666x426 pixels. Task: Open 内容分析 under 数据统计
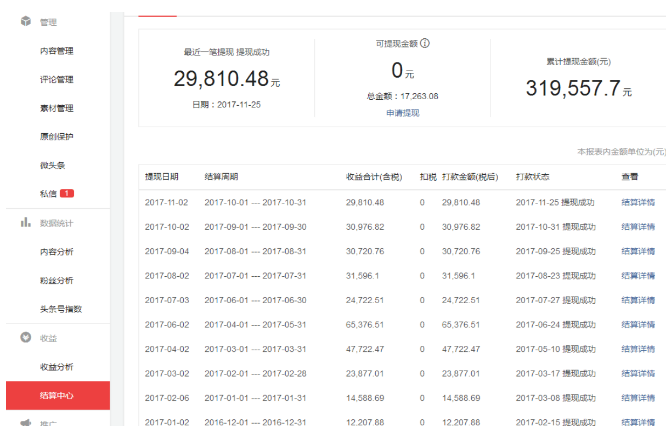56,251
